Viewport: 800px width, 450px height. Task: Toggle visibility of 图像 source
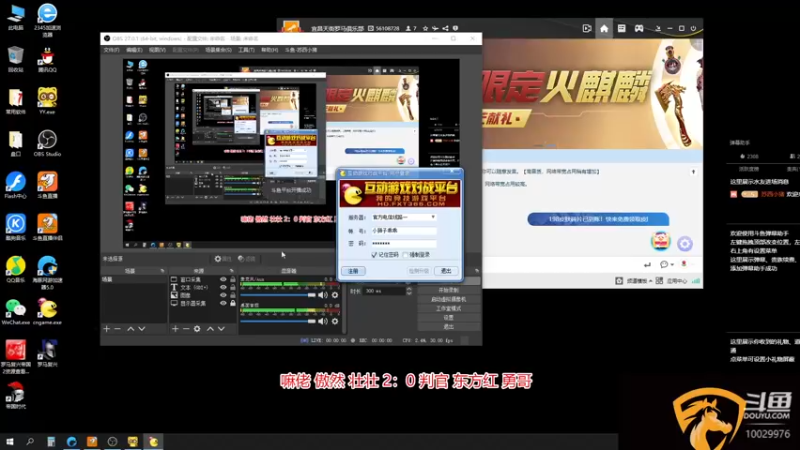223,295
